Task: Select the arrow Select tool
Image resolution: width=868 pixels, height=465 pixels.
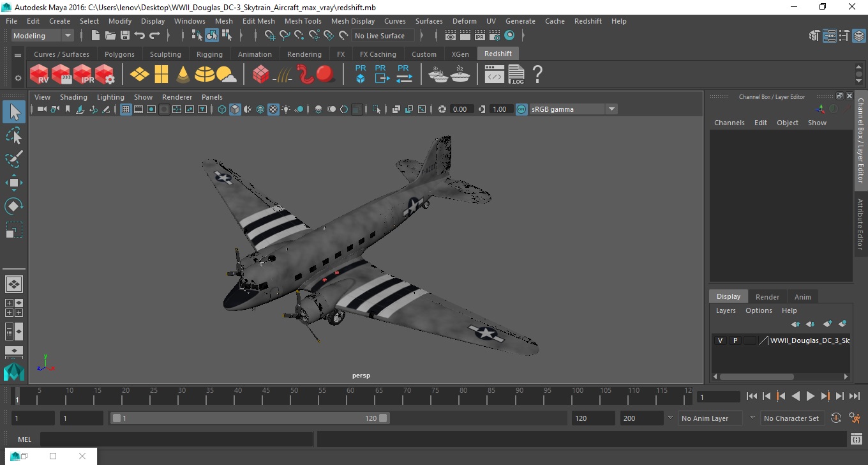Action: pyautogui.click(x=14, y=112)
